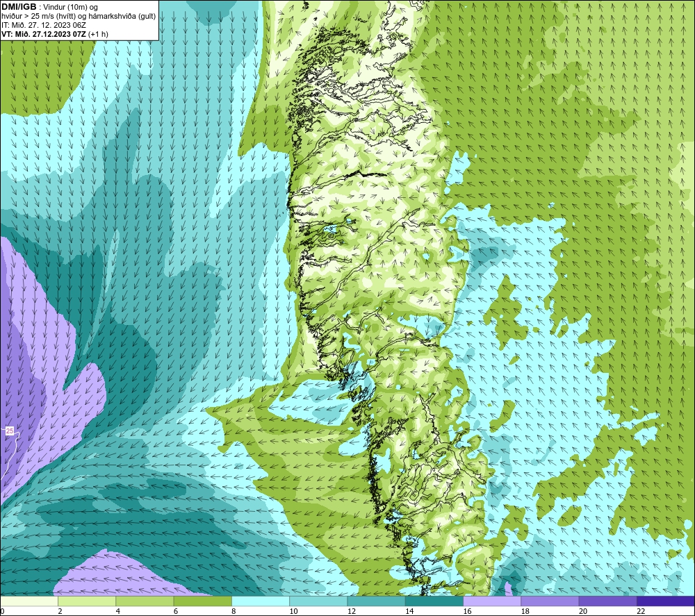Click the "0" label on the color scale
Screen dimensions: 695x616
point(2,611)
